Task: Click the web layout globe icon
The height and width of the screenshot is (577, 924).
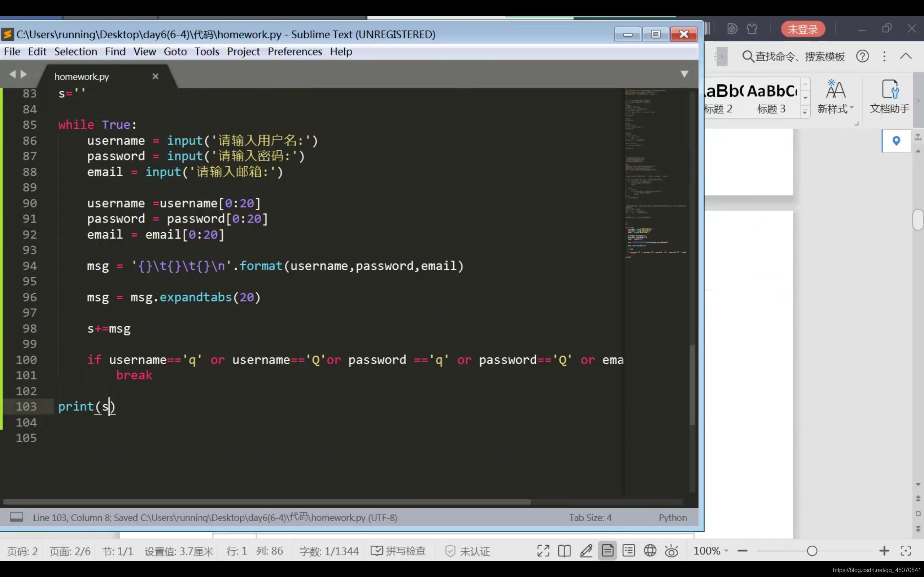Action: 650,551
